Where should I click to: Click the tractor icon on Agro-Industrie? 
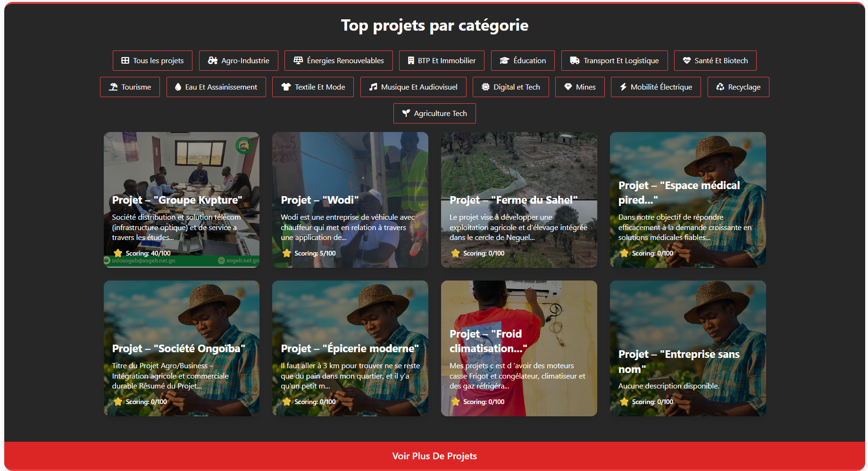tap(213, 61)
